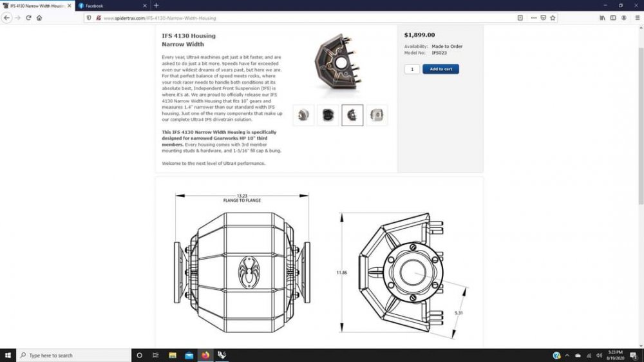Open the Firefox hamburger menu
Screen dimensions: 644x362
[636, 18]
